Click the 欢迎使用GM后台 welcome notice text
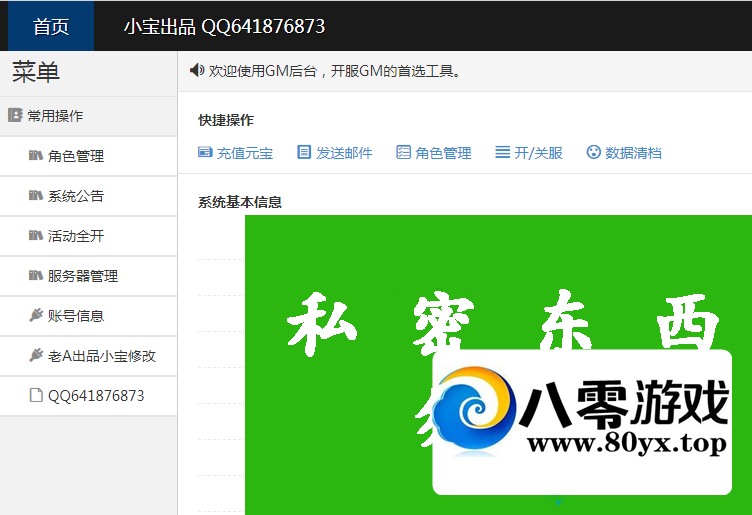 pyautogui.click(x=334, y=71)
